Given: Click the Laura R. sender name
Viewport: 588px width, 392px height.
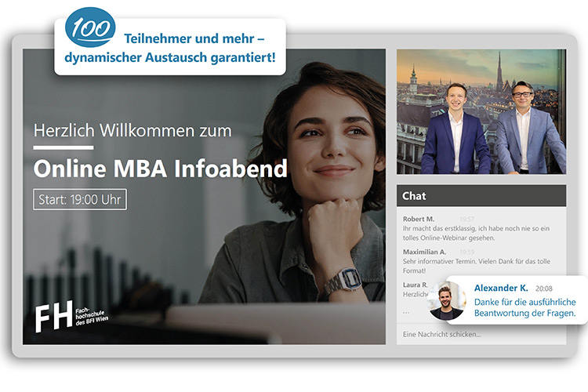Looking at the screenshot, I should tap(415, 285).
